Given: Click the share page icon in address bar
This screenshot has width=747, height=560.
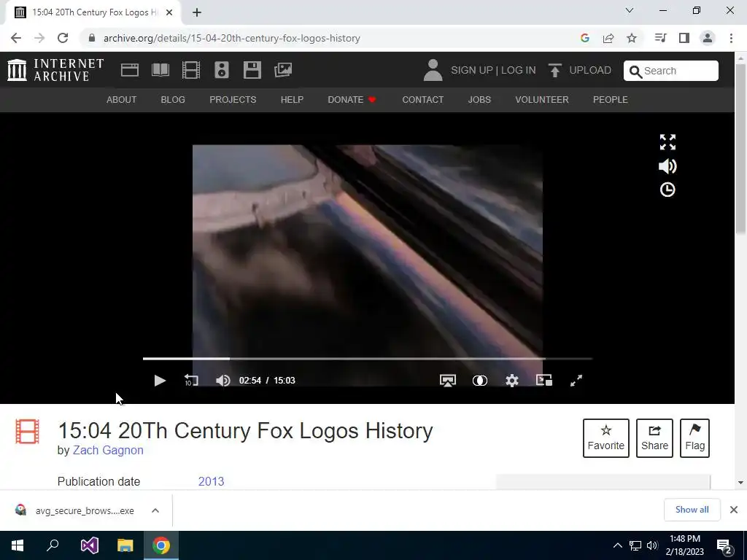Looking at the screenshot, I should coord(608,38).
